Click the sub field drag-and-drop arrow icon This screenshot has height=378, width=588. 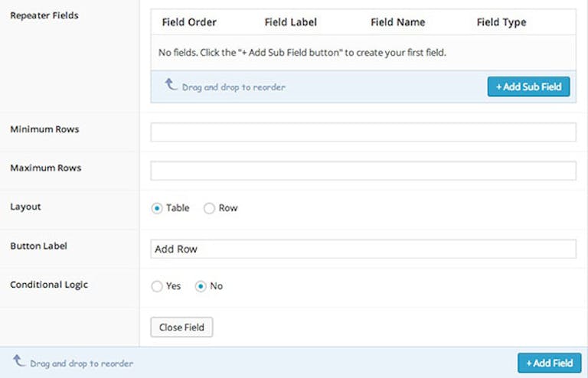coord(171,85)
